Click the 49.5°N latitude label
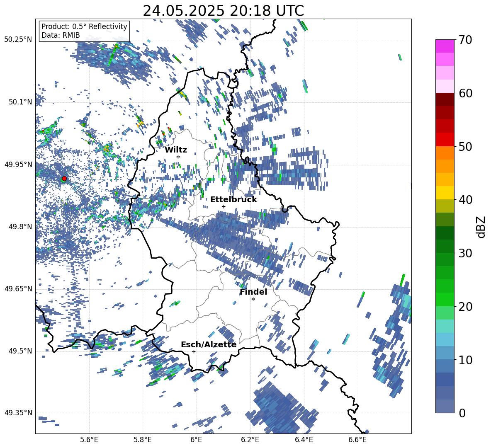This screenshot has height=448, width=491. [20, 351]
